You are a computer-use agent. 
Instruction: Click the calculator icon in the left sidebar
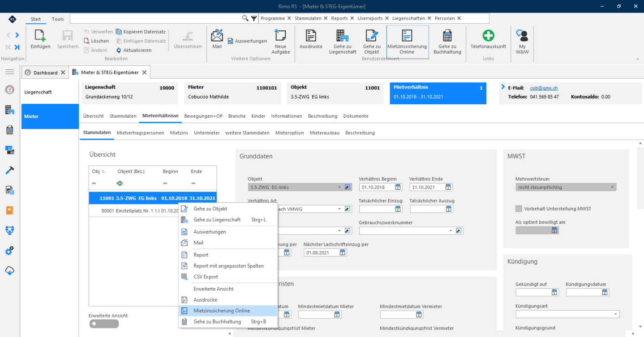9,130
